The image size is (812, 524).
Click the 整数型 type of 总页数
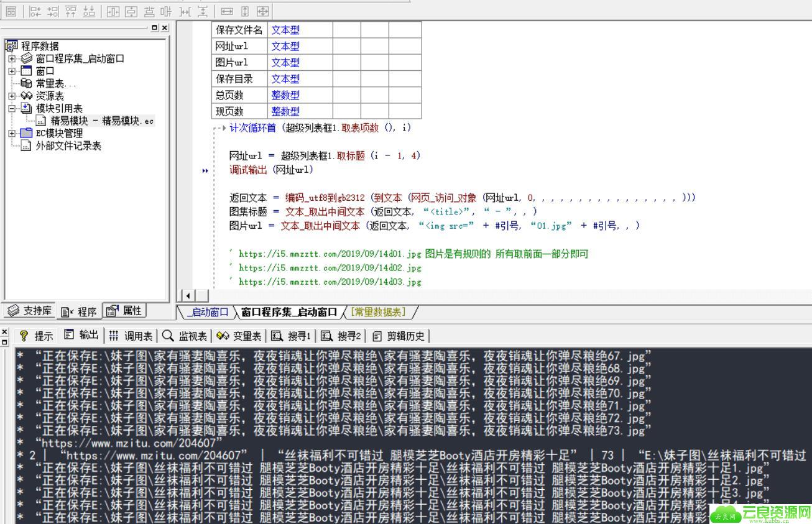300,95
